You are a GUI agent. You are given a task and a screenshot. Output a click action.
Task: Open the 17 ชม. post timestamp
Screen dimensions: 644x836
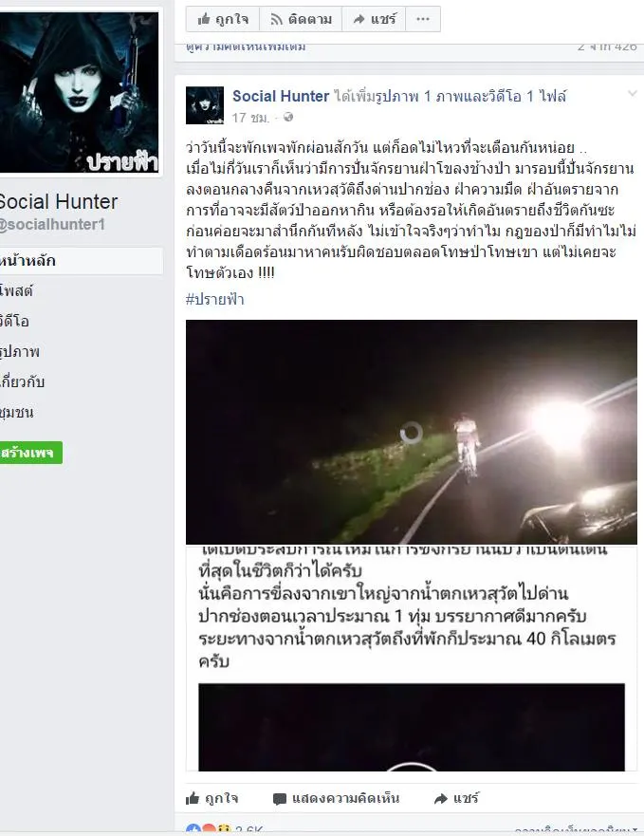click(250, 118)
